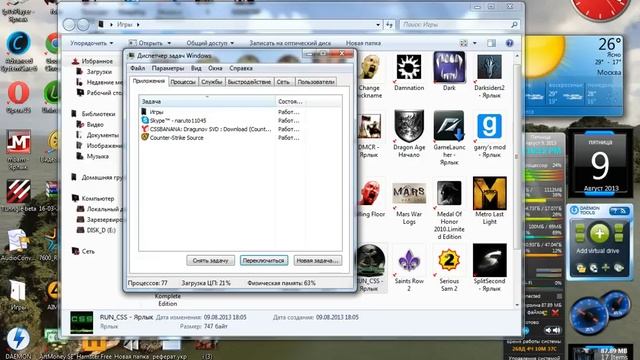Open the Упорядочить dropdown in Explorer

pyautogui.click(x=91, y=43)
